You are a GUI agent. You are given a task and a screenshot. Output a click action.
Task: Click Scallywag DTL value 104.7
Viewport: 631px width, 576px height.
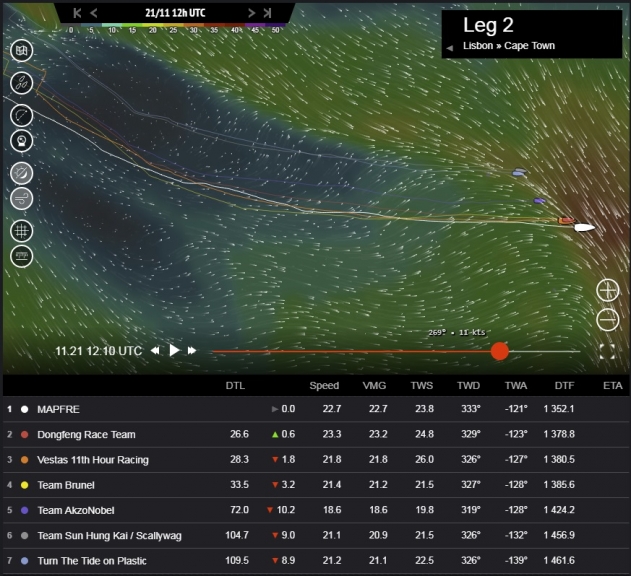(237, 535)
